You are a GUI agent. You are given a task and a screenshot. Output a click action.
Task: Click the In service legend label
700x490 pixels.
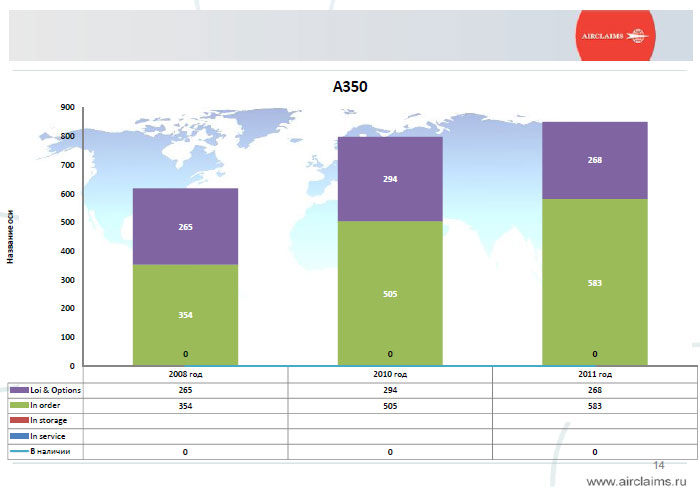tap(48, 436)
